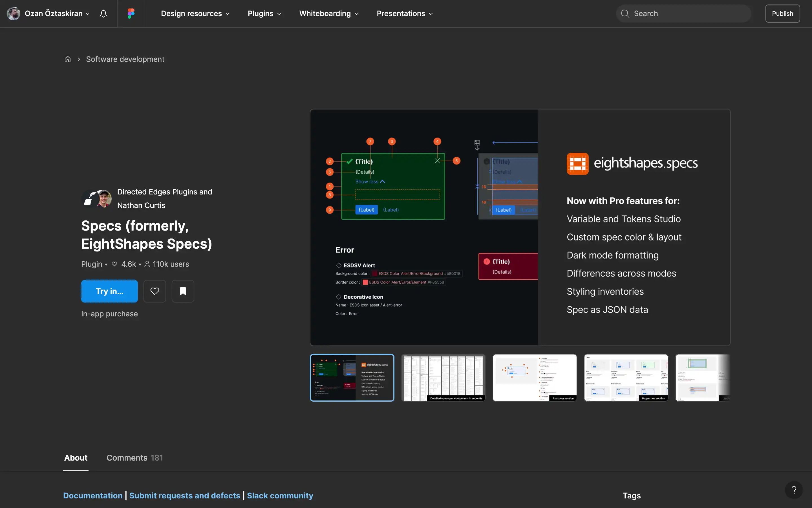Select the Anatomy section thumbnail
The width and height of the screenshot is (812, 508).
tap(535, 378)
